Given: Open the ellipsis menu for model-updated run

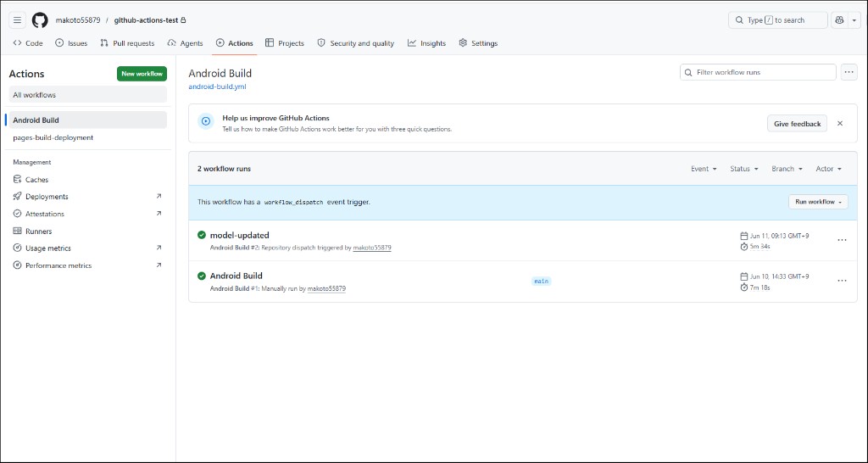Looking at the screenshot, I should click(842, 240).
